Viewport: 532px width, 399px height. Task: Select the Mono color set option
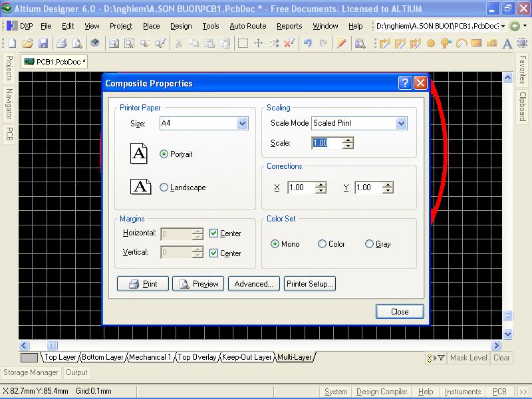(275, 243)
